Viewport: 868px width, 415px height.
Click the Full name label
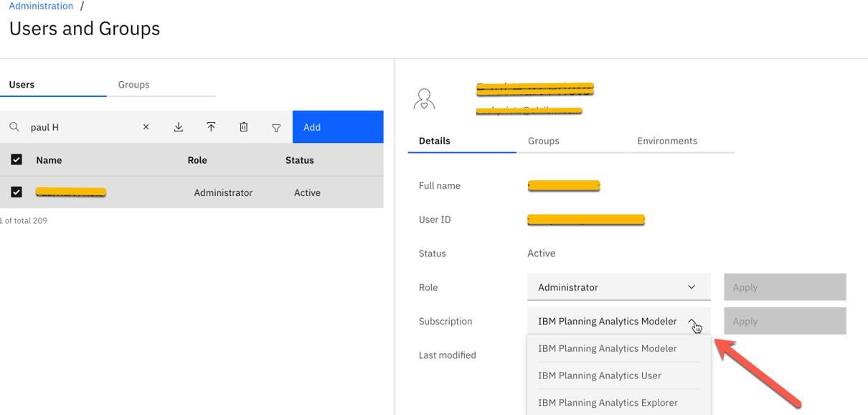click(440, 185)
